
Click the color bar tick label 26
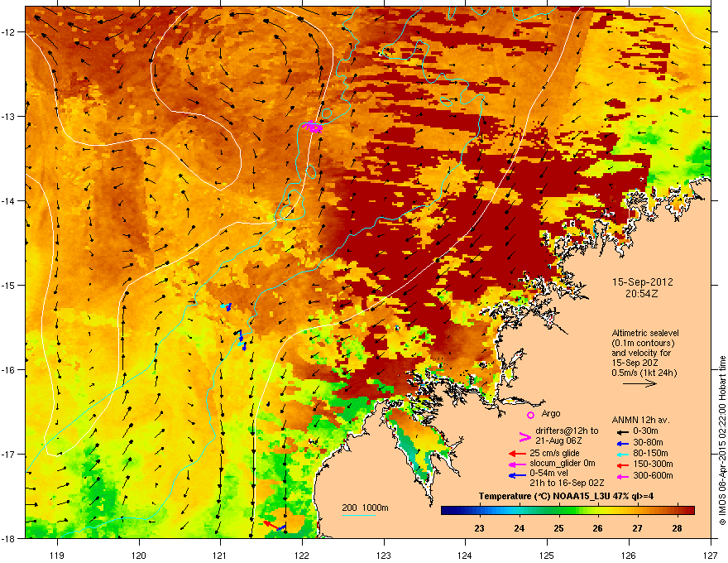click(597, 528)
